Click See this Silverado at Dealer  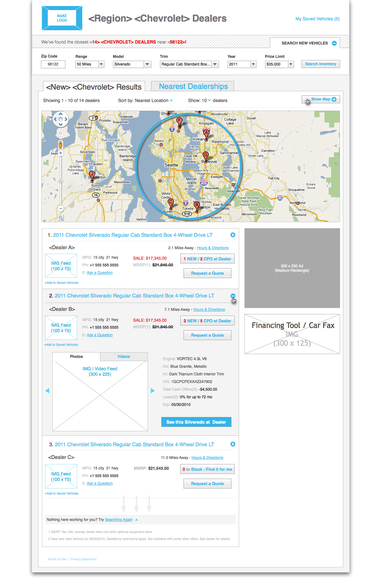coord(196,422)
